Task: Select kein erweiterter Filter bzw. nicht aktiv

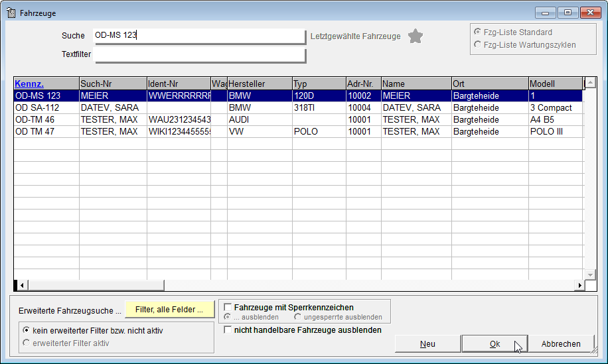Action: coord(26,330)
